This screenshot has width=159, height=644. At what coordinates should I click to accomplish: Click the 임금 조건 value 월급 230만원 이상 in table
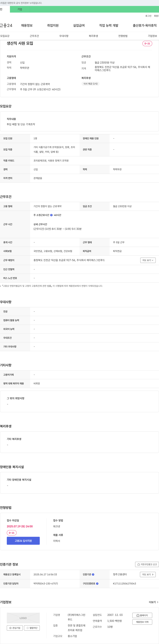tap(122, 206)
